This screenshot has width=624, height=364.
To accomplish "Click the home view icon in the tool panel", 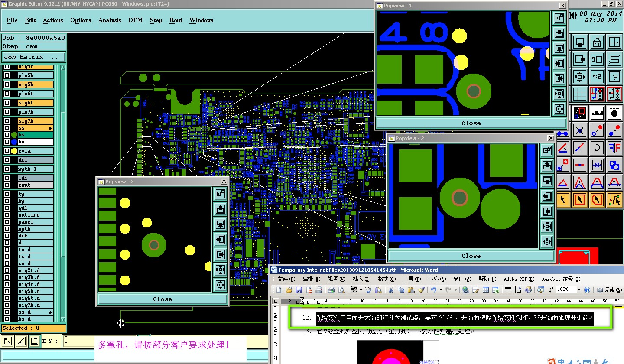I will [x=597, y=42].
